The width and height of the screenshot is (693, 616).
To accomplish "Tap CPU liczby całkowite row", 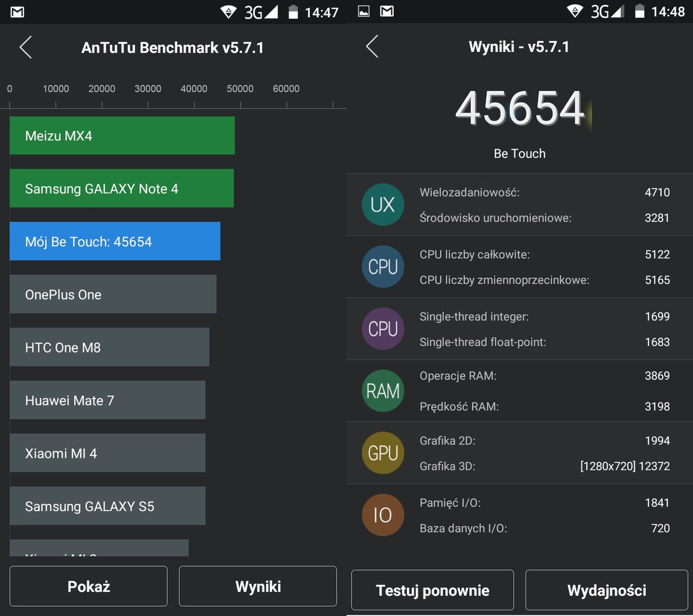I will 545,254.
